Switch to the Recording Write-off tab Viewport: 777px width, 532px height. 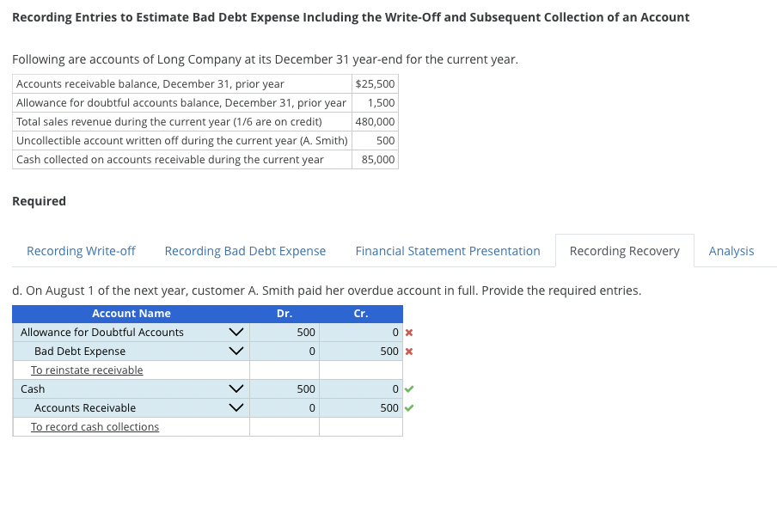click(81, 250)
